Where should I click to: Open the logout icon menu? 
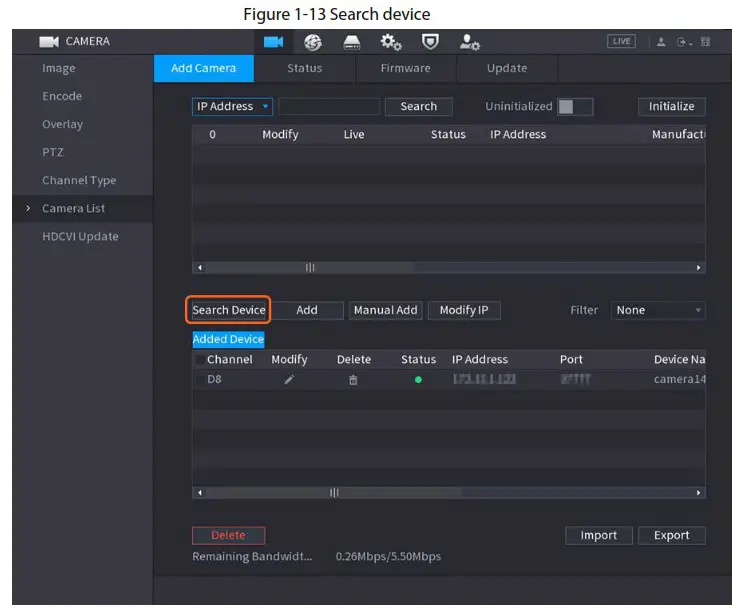pyautogui.click(x=684, y=42)
